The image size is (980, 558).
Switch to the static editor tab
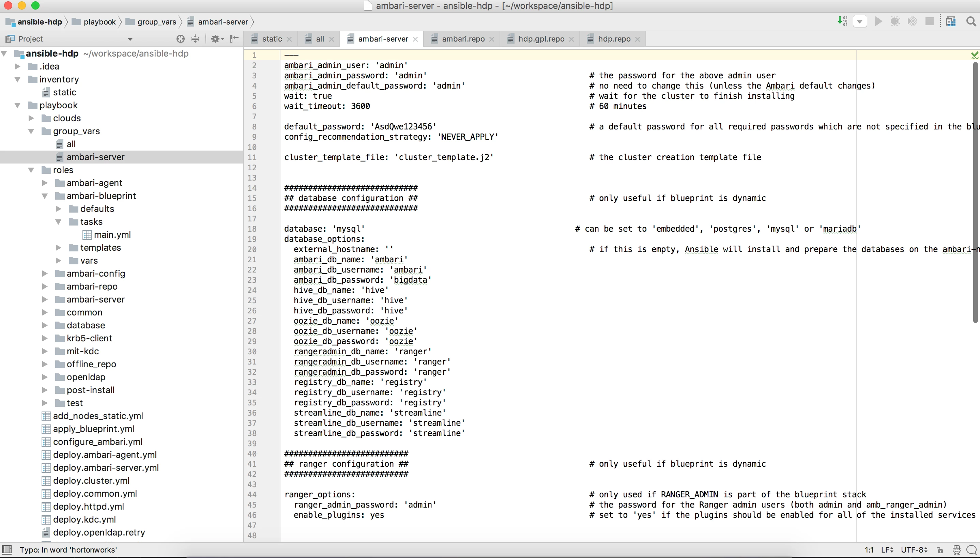[x=272, y=39]
